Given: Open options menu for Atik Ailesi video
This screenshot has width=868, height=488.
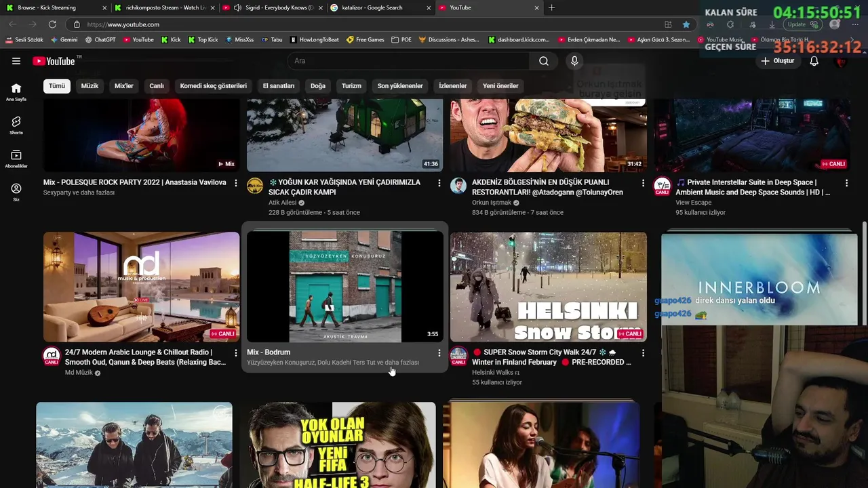Looking at the screenshot, I should click(439, 183).
